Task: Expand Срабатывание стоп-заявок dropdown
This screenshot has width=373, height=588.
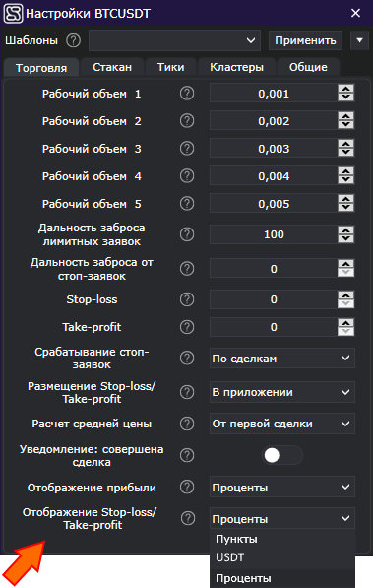Action: [281, 359]
